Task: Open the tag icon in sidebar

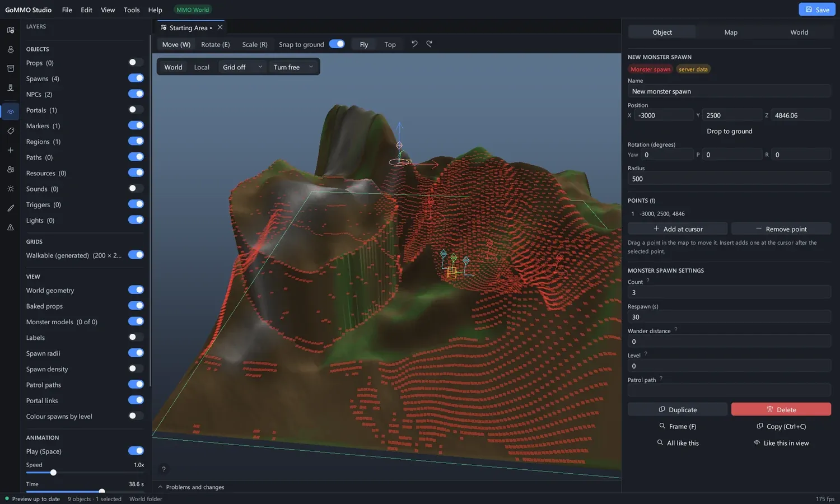Action: [x=11, y=131]
